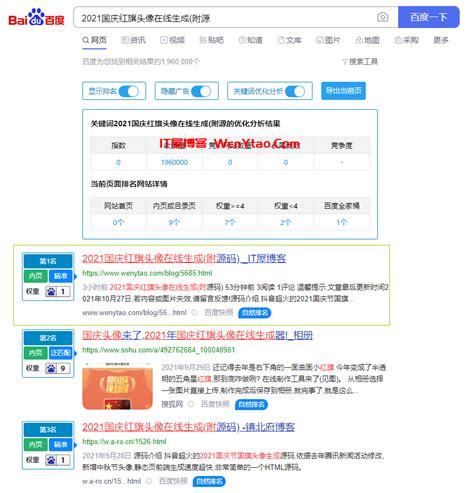Expand circle menu beside www.wenytao.com/blog/56...html

click(194, 313)
